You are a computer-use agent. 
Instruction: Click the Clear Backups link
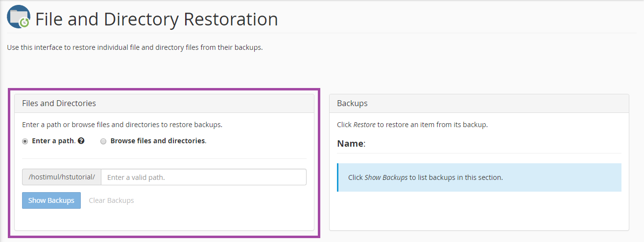(x=111, y=200)
